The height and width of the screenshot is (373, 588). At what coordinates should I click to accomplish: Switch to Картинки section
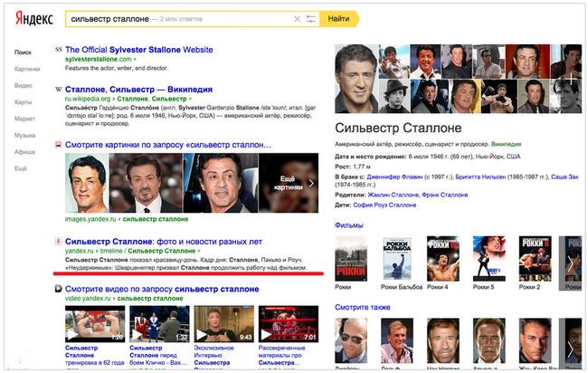27,69
